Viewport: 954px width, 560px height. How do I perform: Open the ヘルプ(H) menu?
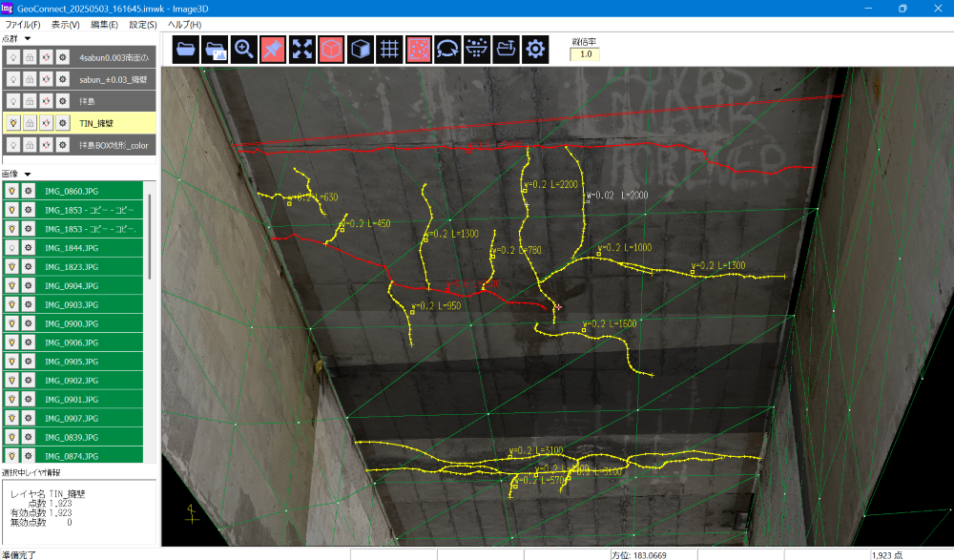click(184, 24)
